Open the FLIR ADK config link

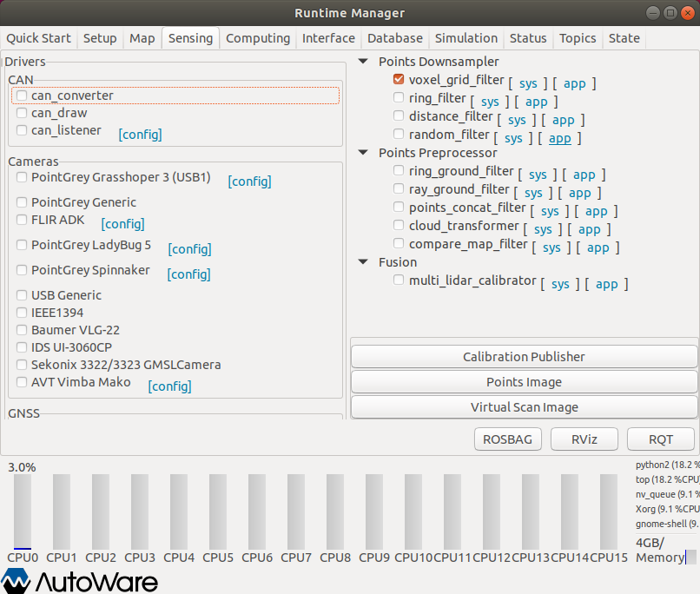pyautogui.click(x=122, y=223)
